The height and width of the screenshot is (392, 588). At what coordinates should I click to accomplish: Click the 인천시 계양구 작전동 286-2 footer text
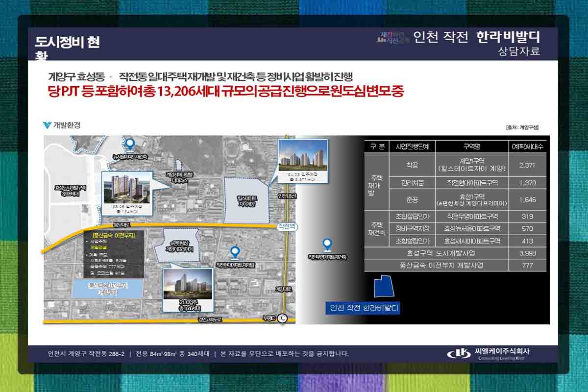[x=86, y=354]
